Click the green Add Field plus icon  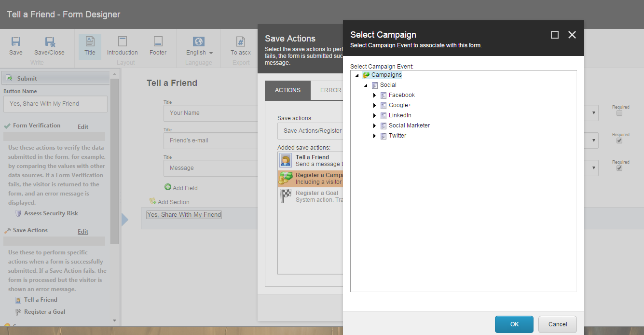tap(168, 187)
